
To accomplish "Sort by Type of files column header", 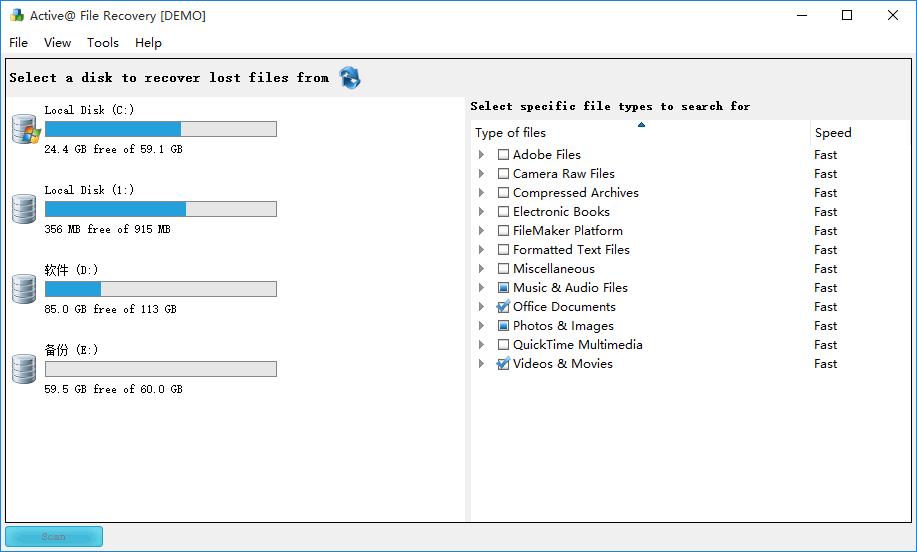I will point(640,133).
